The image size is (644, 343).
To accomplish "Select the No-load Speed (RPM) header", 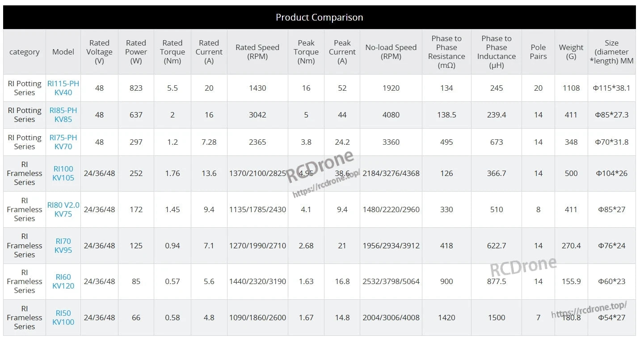I will (391, 52).
